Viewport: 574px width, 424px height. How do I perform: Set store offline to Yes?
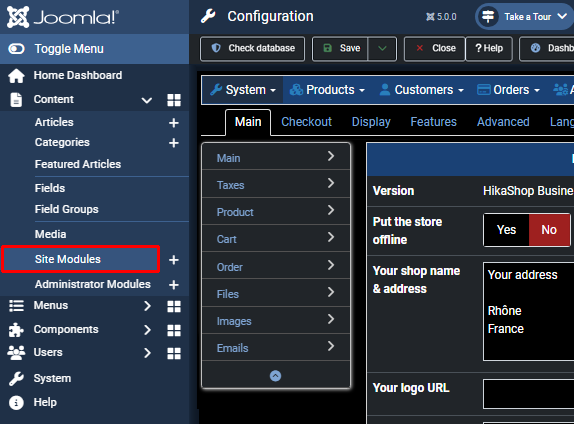point(506,230)
